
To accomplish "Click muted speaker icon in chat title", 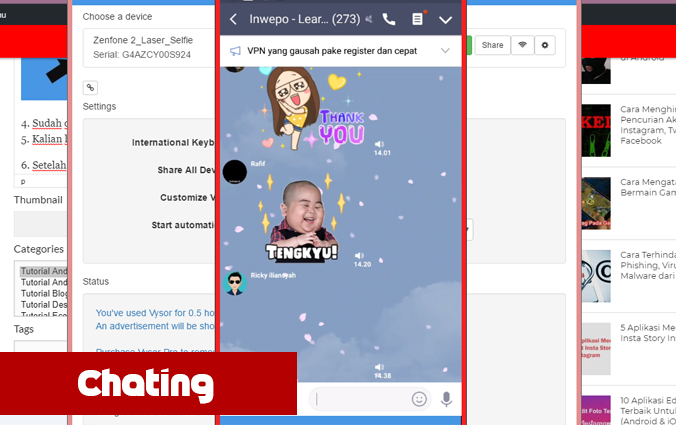I will coord(369,19).
